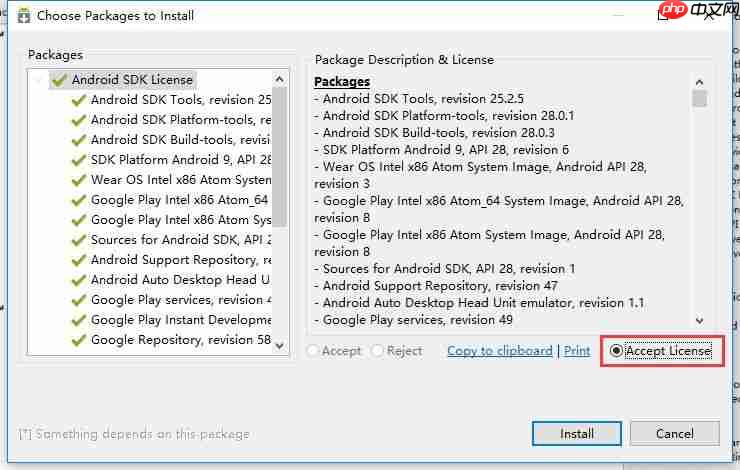Screen dimensions: 740x470
Task: Click checkmark icon beside Wear OS Intel x86
Action: point(79,180)
